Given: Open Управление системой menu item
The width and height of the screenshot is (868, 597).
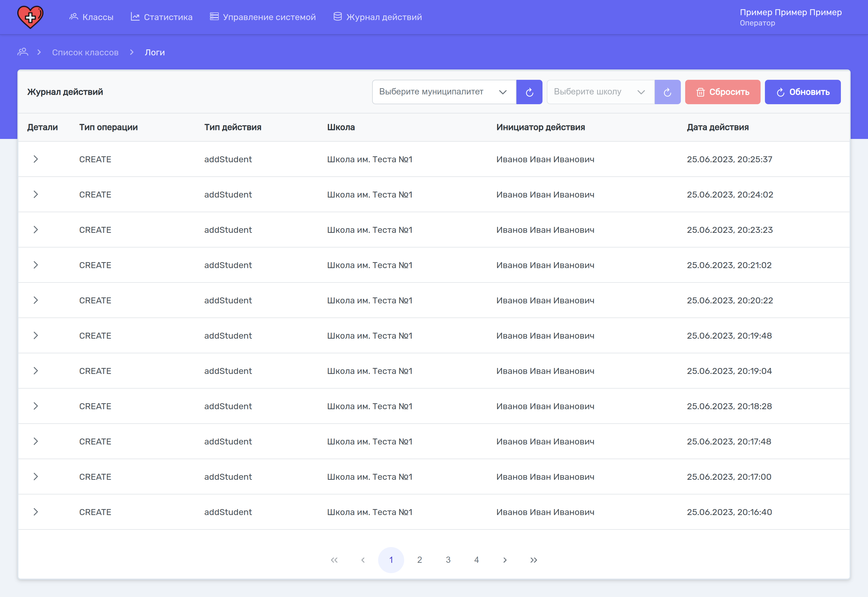Looking at the screenshot, I should pyautogui.click(x=263, y=17).
